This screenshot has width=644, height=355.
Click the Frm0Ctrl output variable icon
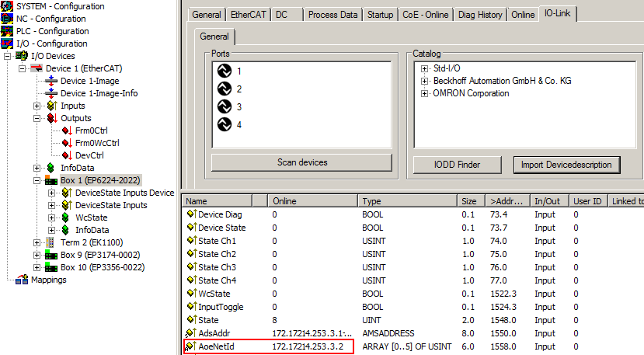pos(67,131)
